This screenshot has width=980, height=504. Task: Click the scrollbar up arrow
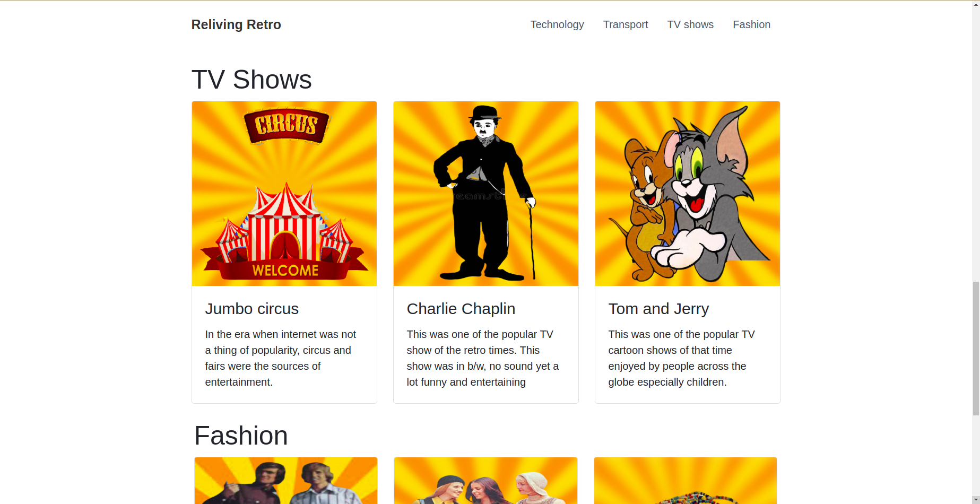click(976, 4)
